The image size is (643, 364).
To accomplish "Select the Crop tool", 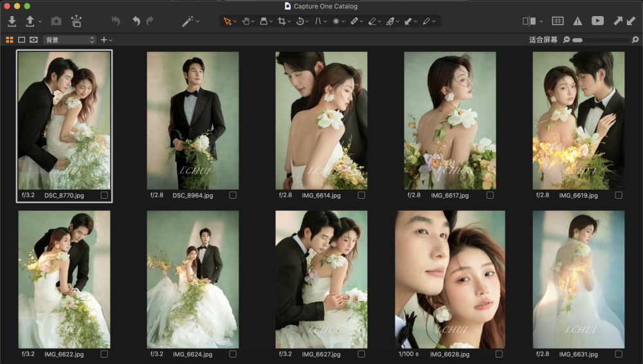I will tap(282, 21).
